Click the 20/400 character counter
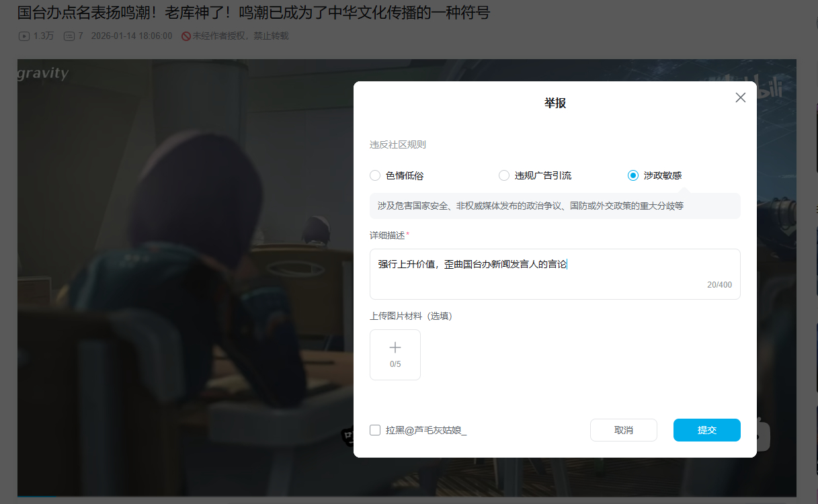This screenshot has height=504, width=818. (x=719, y=285)
